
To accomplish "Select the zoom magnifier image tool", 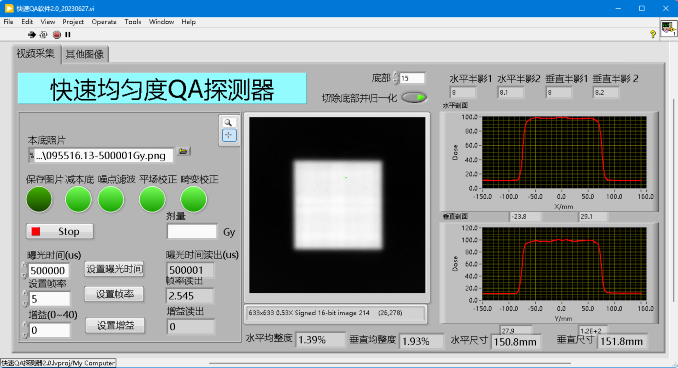I will click(228, 122).
